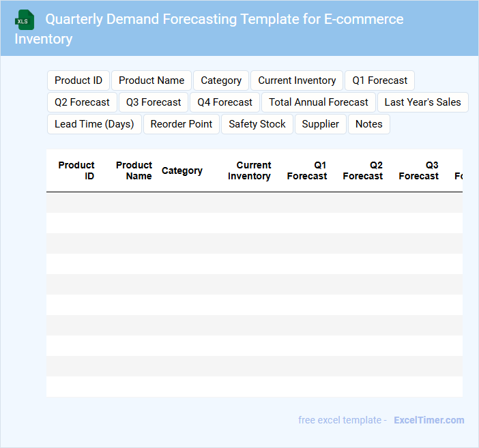This screenshot has width=479, height=448.
Task: Click the Current Inventory column header
Action: coord(249,170)
